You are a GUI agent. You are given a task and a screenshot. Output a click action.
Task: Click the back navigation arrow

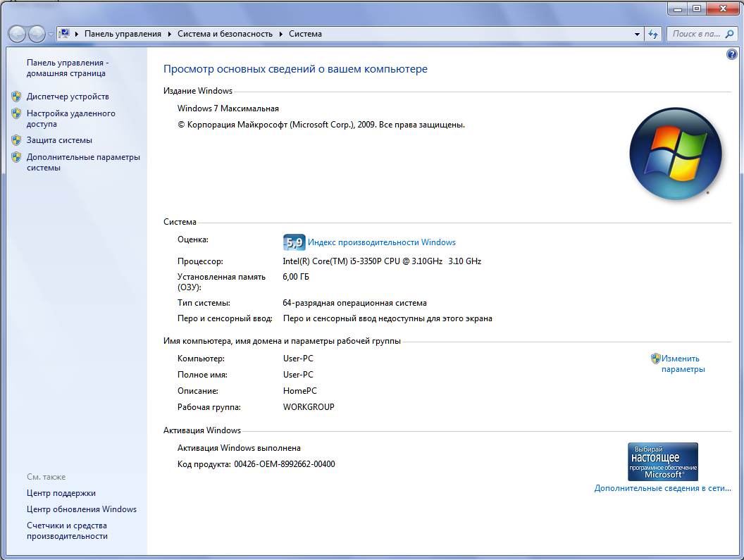point(17,35)
